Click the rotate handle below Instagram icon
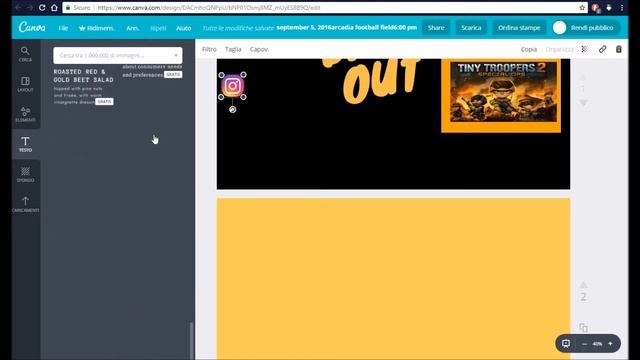The width and height of the screenshot is (640, 360). coord(233,109)
